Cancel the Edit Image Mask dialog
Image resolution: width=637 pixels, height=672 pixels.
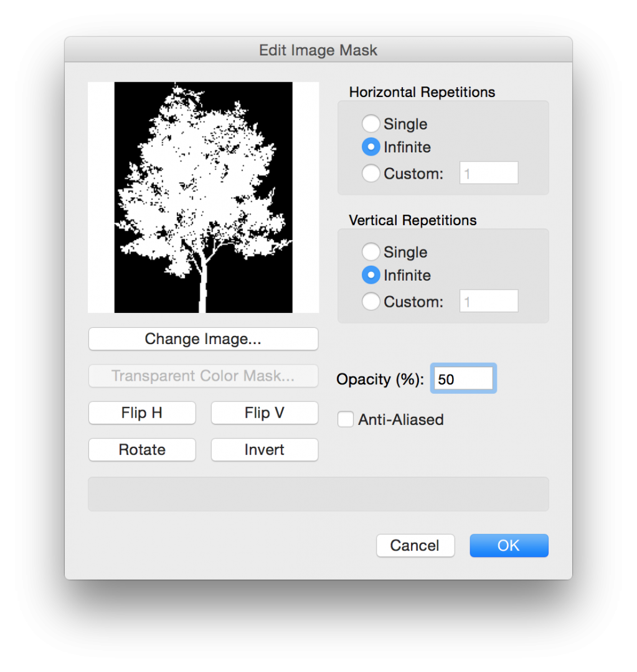(415, 546)
